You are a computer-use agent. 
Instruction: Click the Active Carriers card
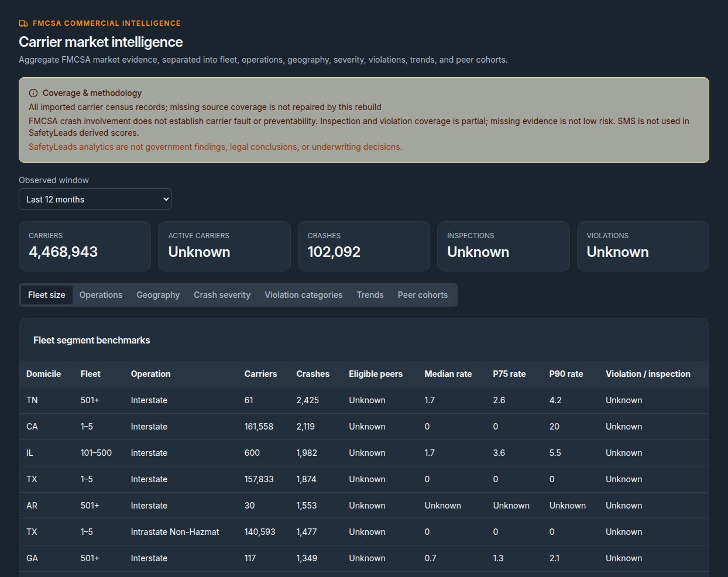(x=224, y=246)
